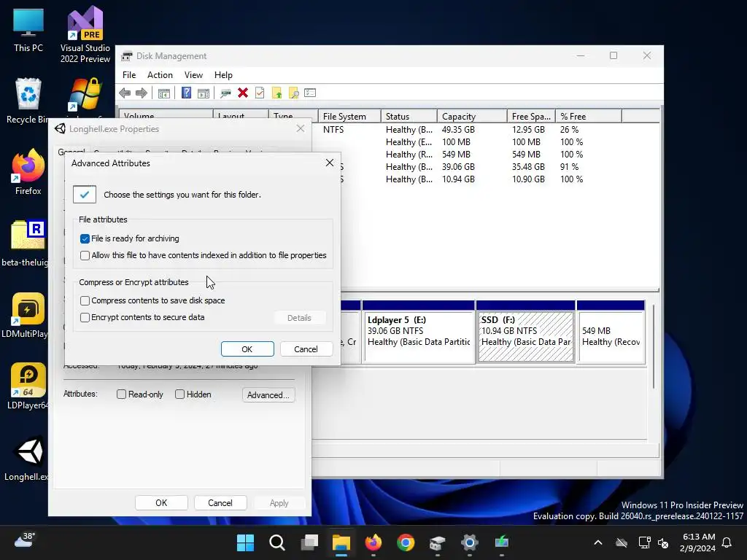Open the Action menu in Disk Management
Viewport: 747px width, 560px height.
click(x=160, y=75)
